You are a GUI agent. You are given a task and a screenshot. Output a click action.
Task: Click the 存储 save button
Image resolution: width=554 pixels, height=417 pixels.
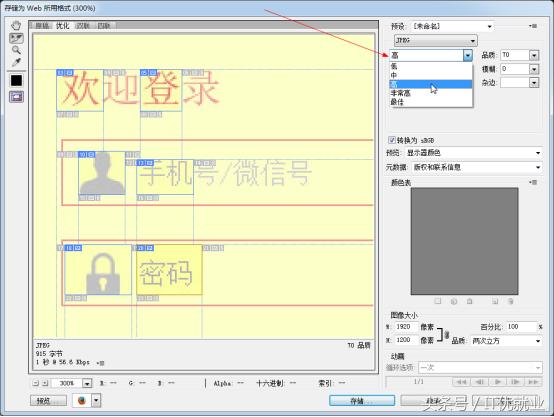[x=362, y=401]
